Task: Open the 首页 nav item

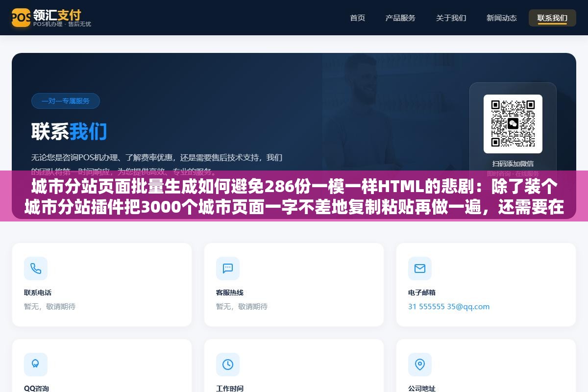Action: coord(358,18)
